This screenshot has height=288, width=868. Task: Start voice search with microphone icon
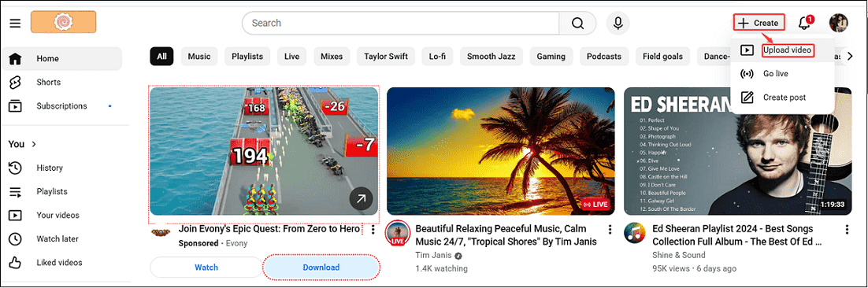pos(618,24)
